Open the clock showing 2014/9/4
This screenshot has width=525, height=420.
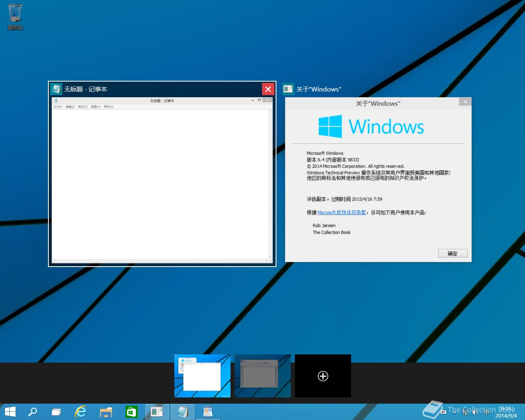tap(506, 412)
